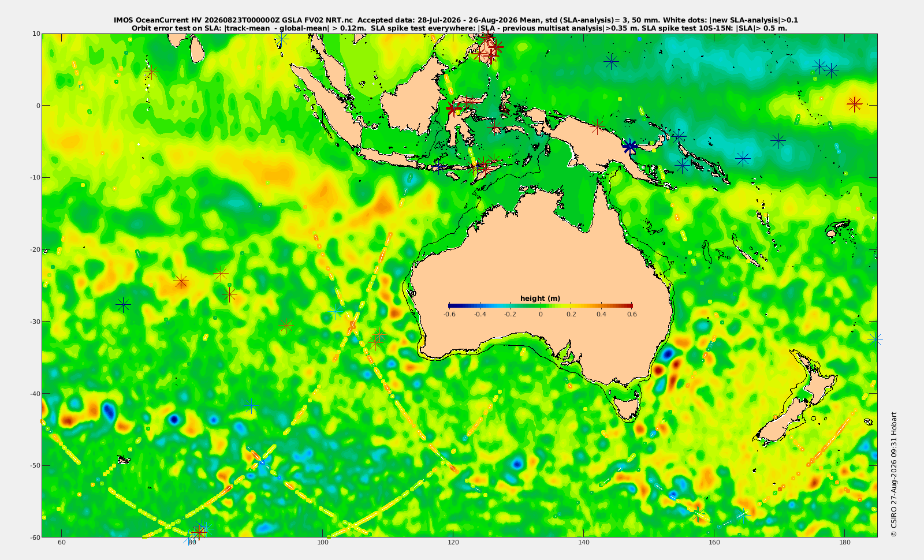Click the dark asterisk near 170°E, 5°S
The image size is (924, 560).
point(778,140)
